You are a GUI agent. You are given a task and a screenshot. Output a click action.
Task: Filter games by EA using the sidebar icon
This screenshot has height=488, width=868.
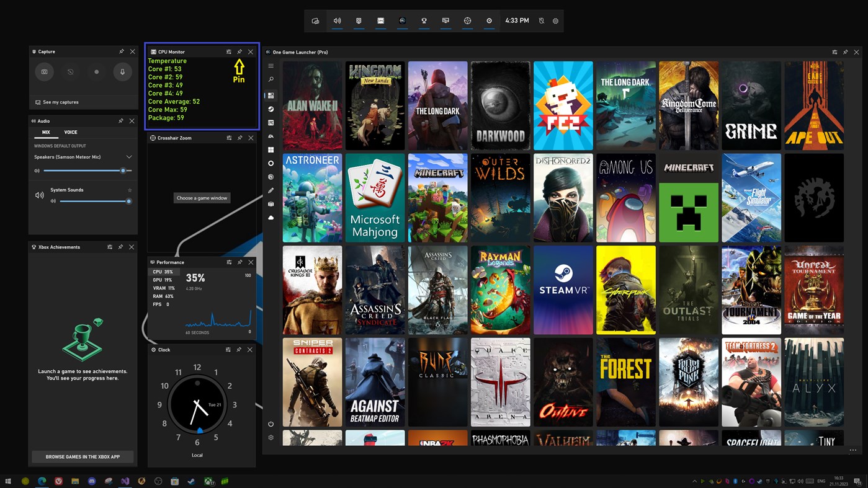coord(271,135)
